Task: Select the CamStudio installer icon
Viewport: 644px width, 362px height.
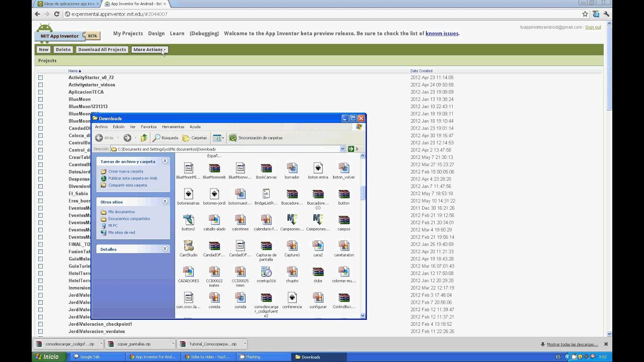Action: pyautogui.click(x=188, y=246)
